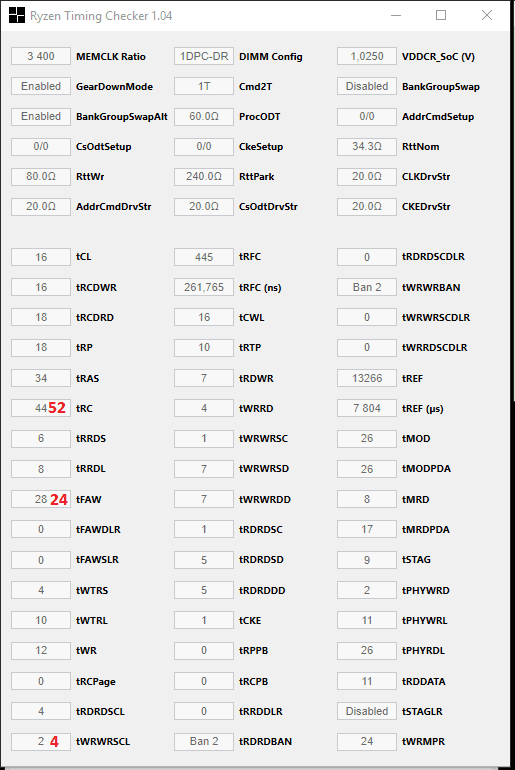Click the tWRWRBAN Ban 2 field

click(367, 287)
